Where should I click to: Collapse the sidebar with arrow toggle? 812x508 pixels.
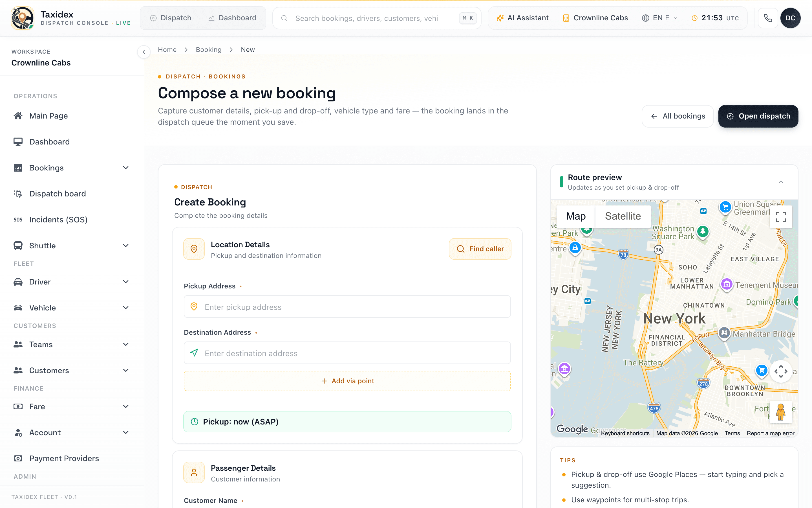pyautogui.click(x=144, y=52)
